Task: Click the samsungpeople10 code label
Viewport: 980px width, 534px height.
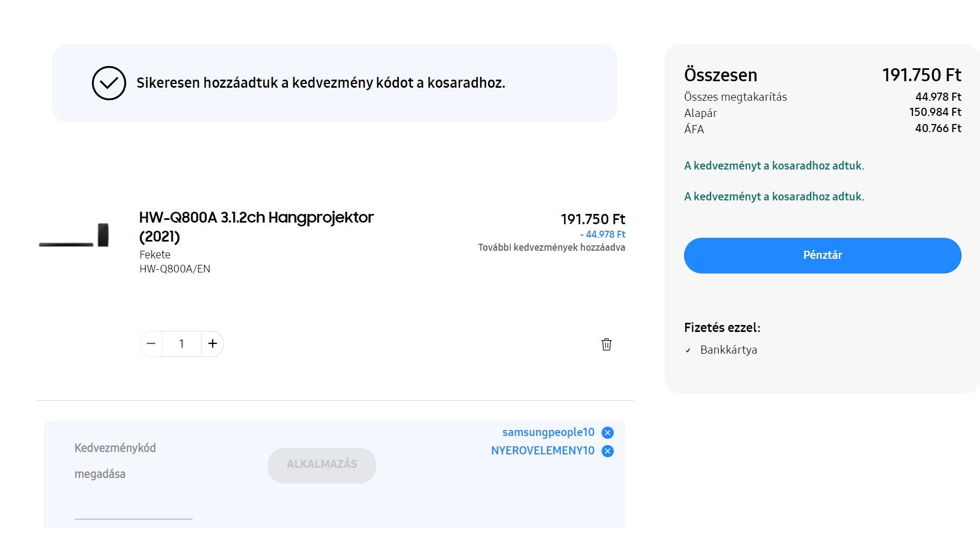Action: tap(548, 432)
